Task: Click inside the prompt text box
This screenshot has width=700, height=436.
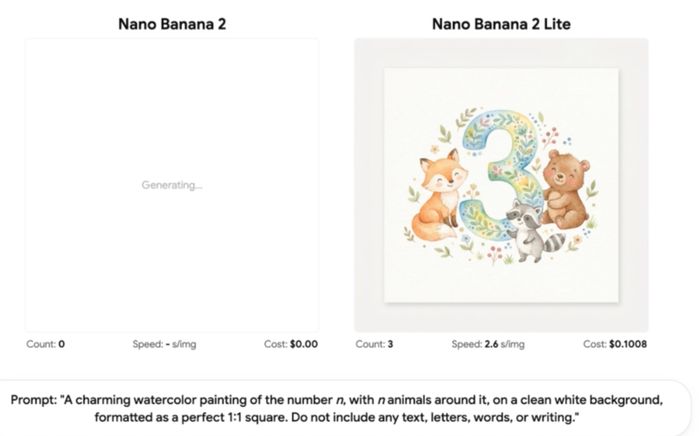Action: pyautogui.click(x=344, y=408)
